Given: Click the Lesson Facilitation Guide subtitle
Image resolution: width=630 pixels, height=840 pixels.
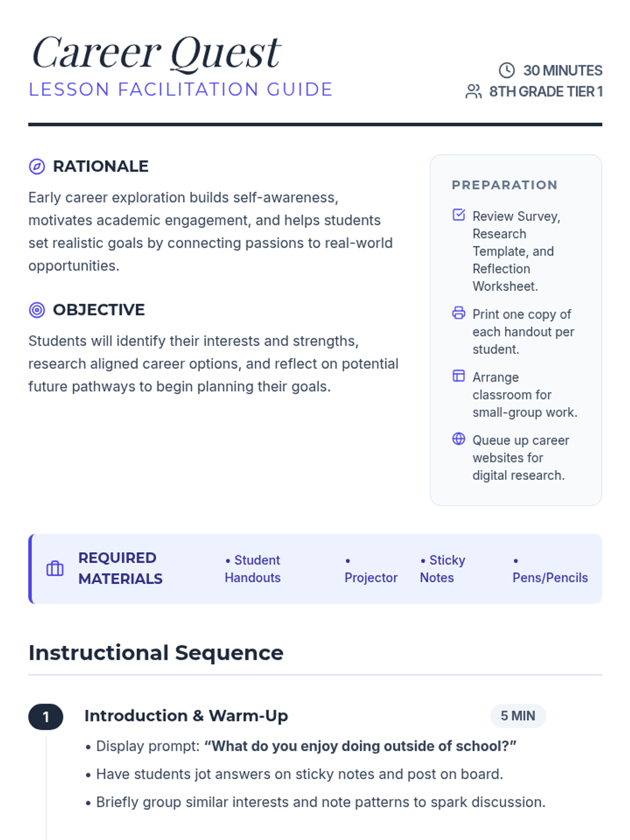Looking at the screenshot, I should [x=181, y=90].
